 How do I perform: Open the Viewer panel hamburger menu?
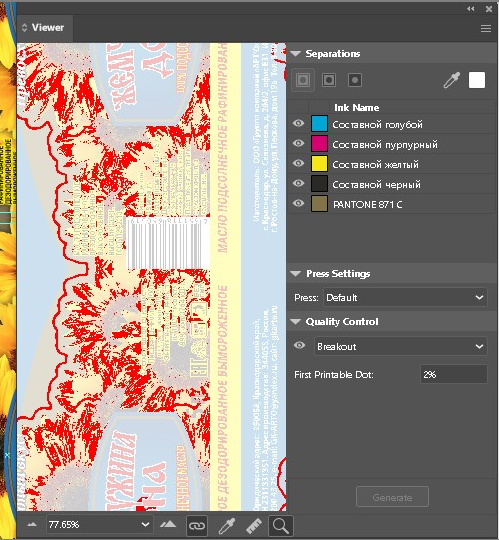coord(486,29)
